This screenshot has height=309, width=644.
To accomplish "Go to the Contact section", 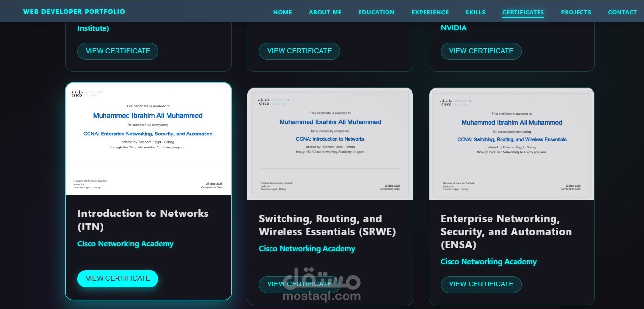I will pyautogui.click(x=622, y=13).
